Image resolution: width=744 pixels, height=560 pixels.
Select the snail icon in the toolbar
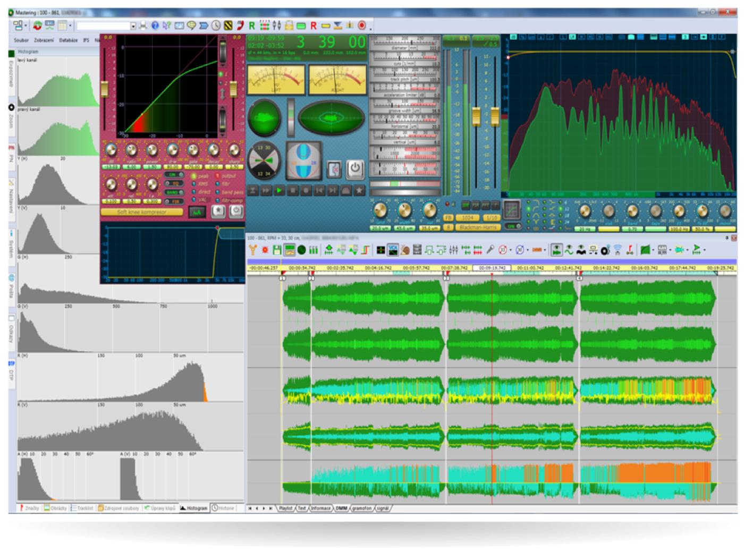[x=405, y=250]
